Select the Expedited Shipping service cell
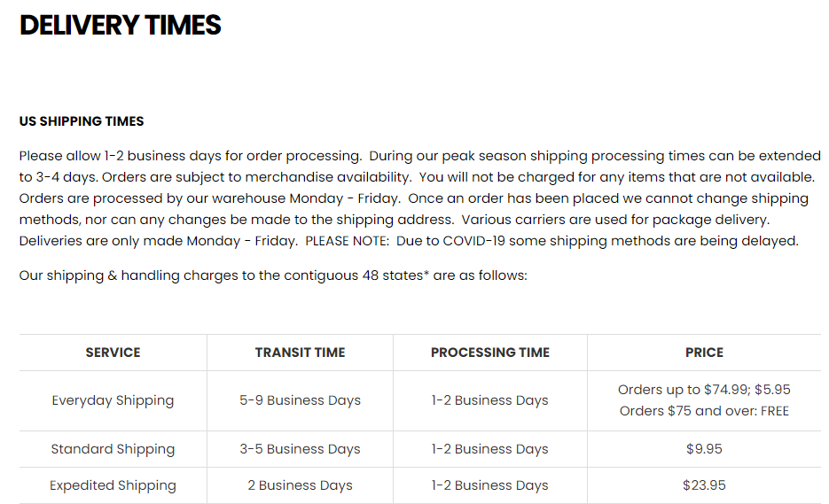Viewport: 829px width, 504px height. 113,485
